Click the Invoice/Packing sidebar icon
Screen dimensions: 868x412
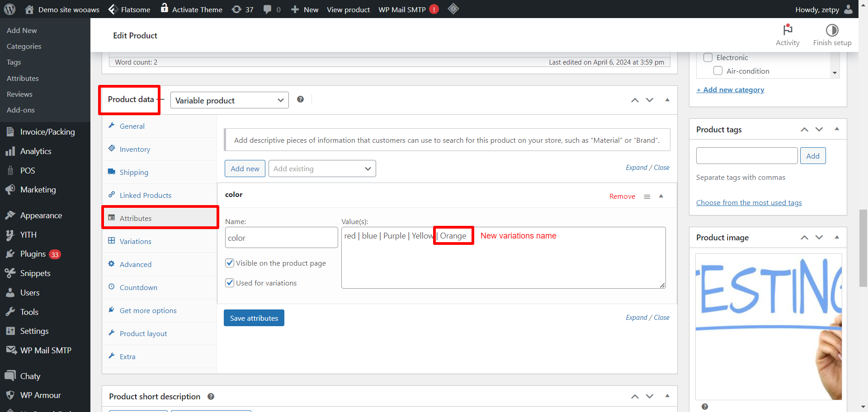tap(10, 132)
